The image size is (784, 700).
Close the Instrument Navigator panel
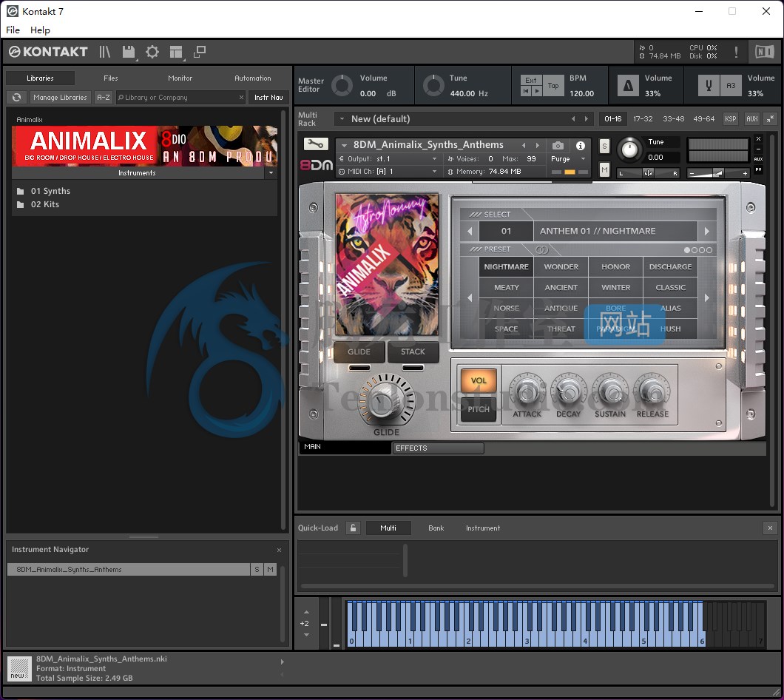coord(279,550)
